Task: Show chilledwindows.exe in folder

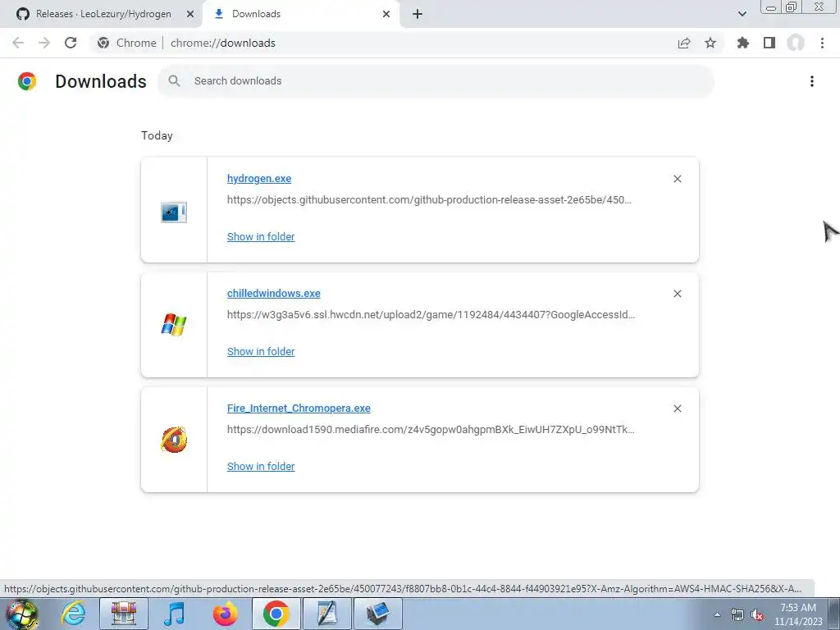Action: 260,351
